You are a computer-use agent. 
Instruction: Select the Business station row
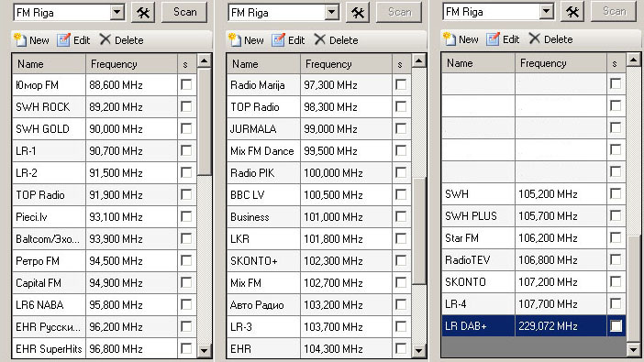pyautogui.click(x=319, y=216)
